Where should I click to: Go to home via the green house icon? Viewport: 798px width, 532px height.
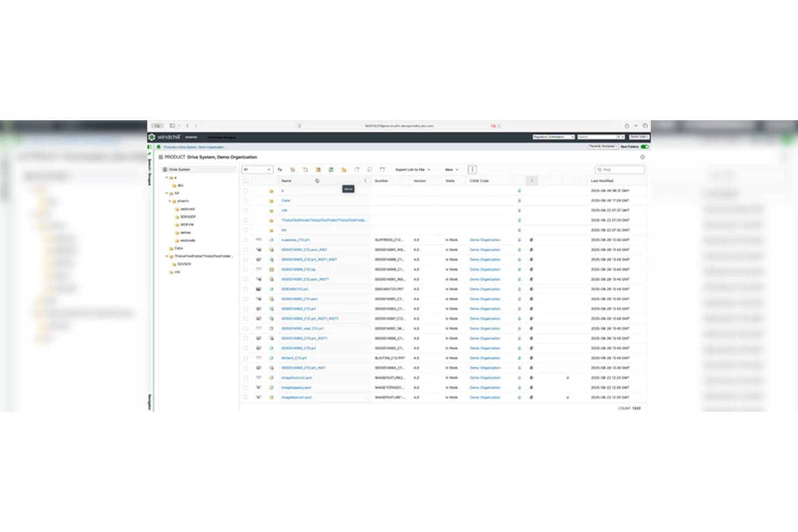coord(159,147)
